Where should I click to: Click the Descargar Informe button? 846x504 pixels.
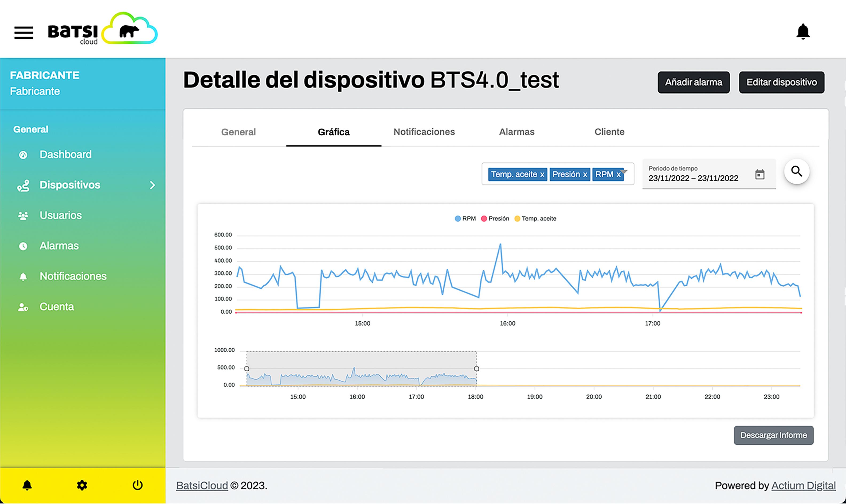(x=773, y=435)
